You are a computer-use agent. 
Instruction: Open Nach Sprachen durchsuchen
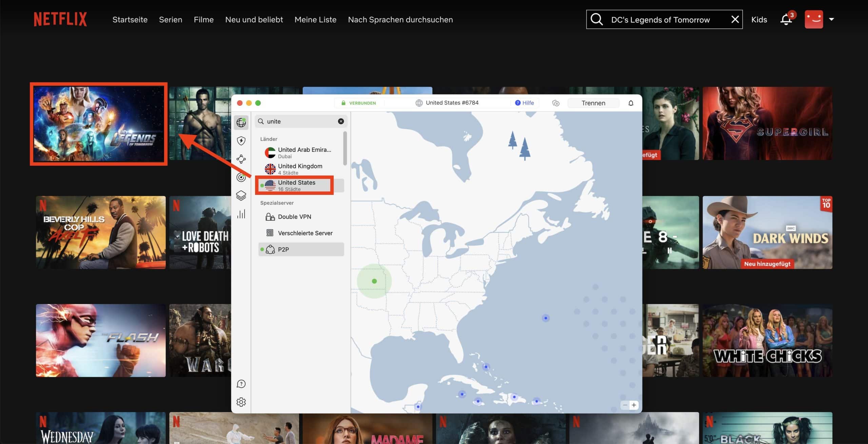coord(400,20)
